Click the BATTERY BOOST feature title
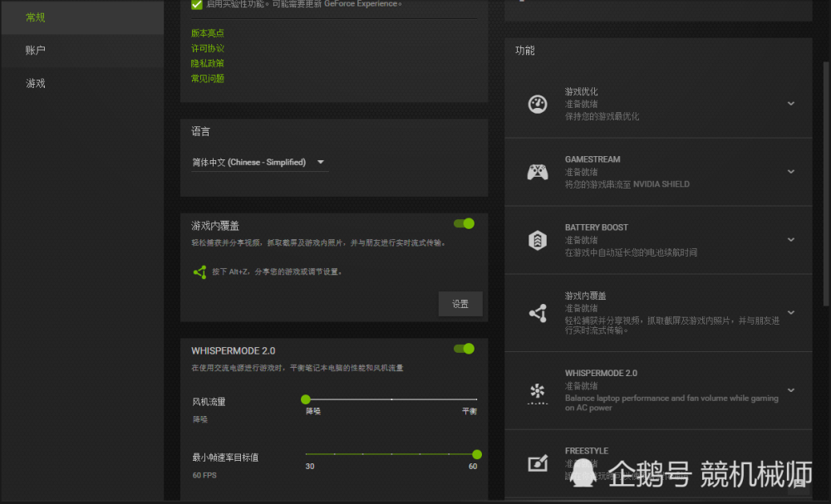 (x=596, y=228)
